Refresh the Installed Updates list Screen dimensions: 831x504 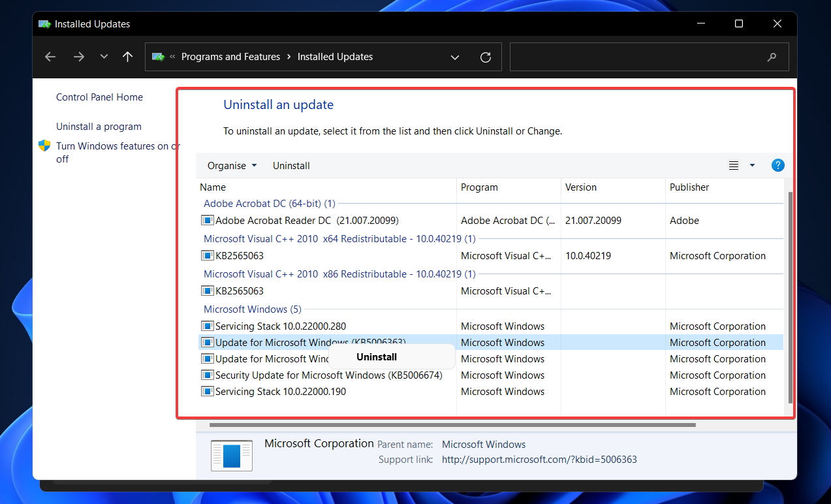tap(485, 57)
